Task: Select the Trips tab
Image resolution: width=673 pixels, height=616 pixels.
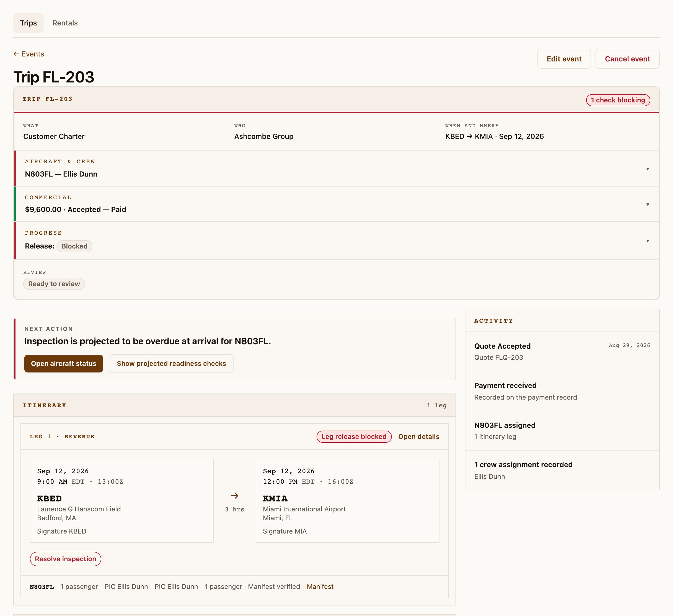Action: point(29,23)
